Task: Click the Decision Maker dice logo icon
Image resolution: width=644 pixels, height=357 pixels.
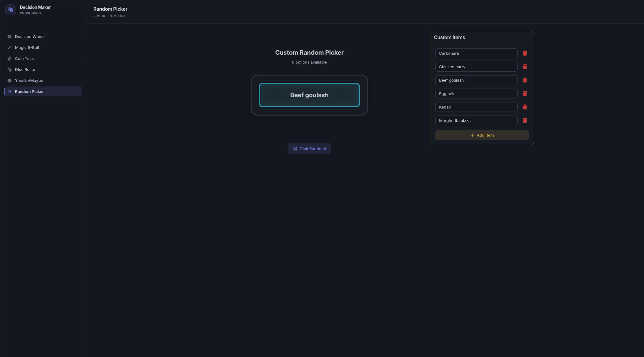Action: [11, 10]
